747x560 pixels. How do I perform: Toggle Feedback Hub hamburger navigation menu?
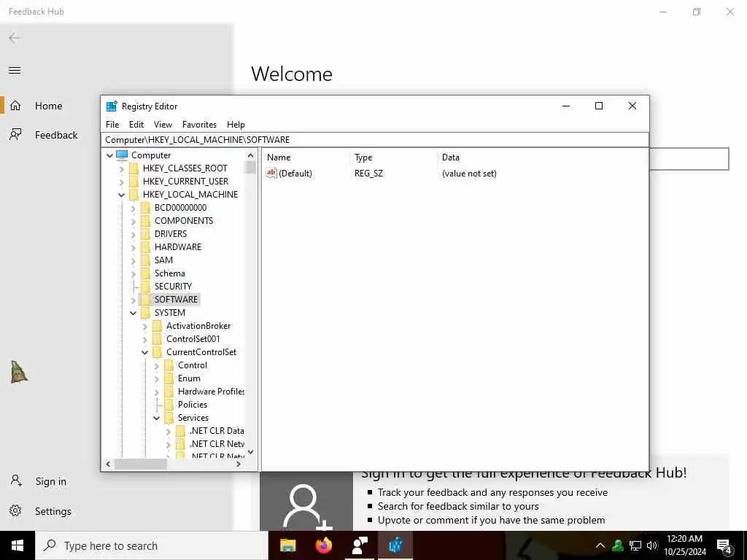coord(15,71)
